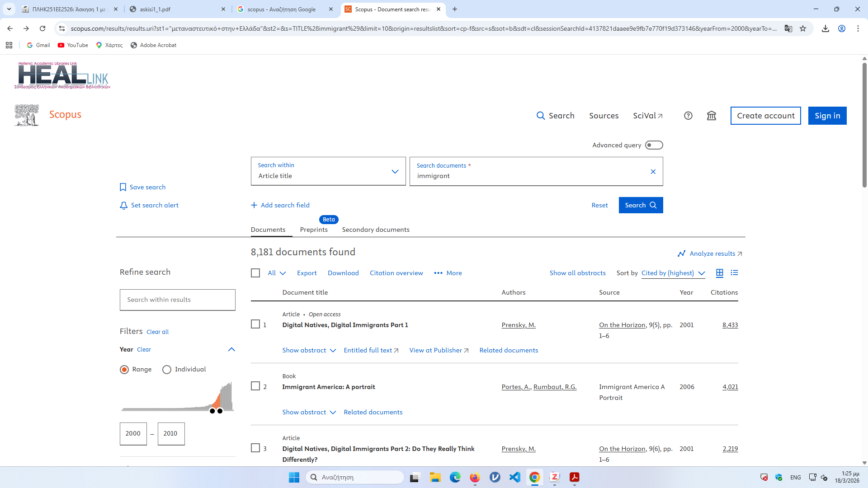Open Visual Studio Code from taskbar

coord(514,477)
